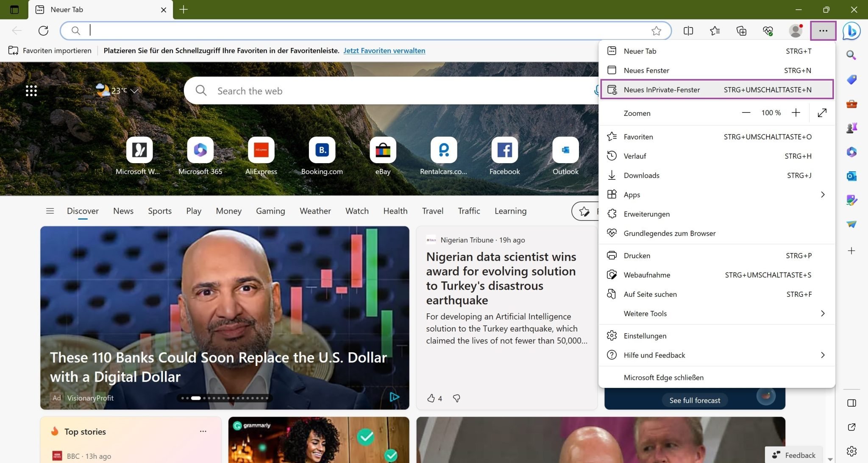Screen dimensions: 868x463
Task: Switch to the News feed tab
Action: [x=123, y=211]
